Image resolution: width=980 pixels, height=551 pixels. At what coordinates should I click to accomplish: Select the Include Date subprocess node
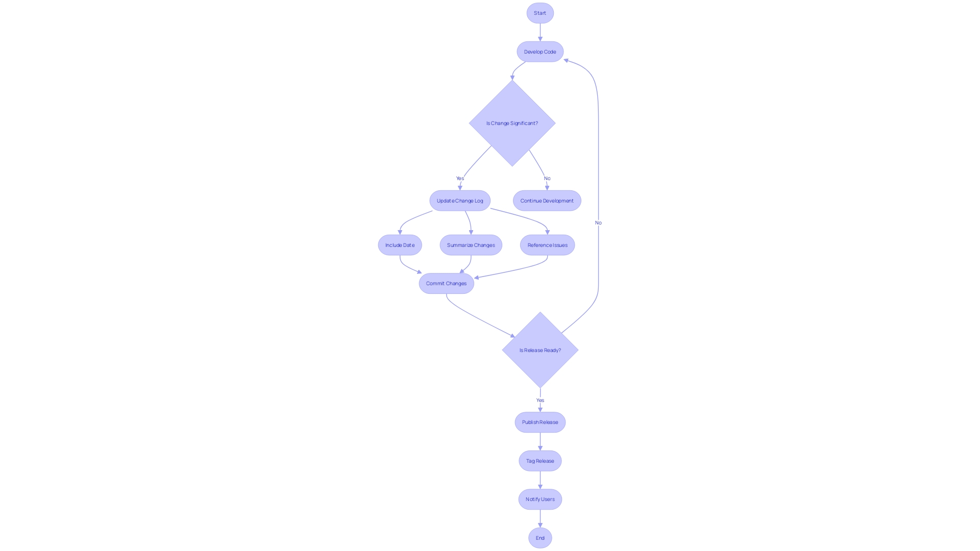pos(399,244)
